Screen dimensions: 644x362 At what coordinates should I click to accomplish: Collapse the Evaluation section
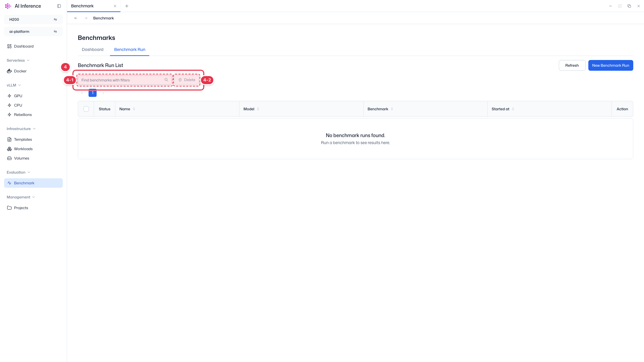click(x=18, y=172)
